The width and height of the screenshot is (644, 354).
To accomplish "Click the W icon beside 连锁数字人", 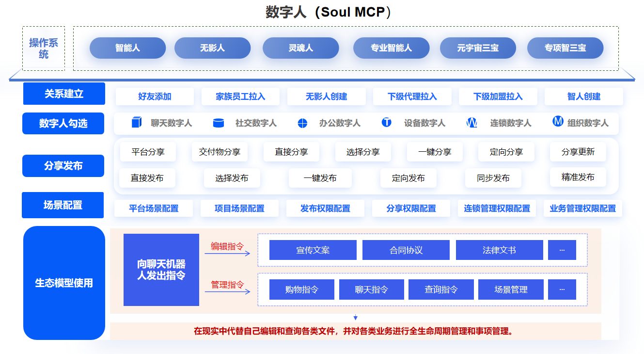I will [x=471, y=123].
